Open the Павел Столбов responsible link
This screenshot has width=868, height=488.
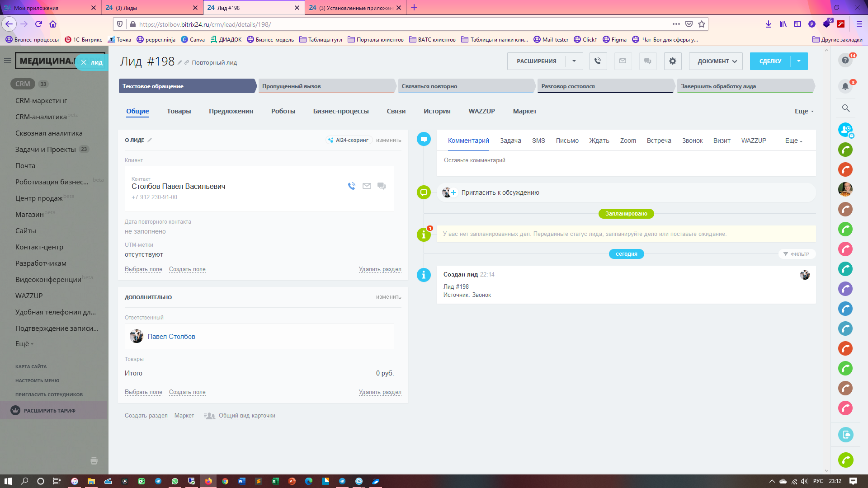point(171,337)
